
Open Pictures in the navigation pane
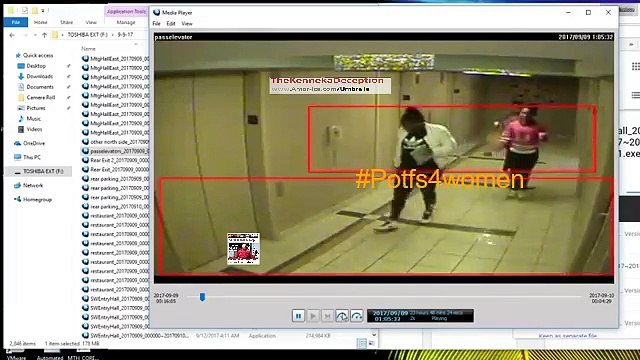36,108
